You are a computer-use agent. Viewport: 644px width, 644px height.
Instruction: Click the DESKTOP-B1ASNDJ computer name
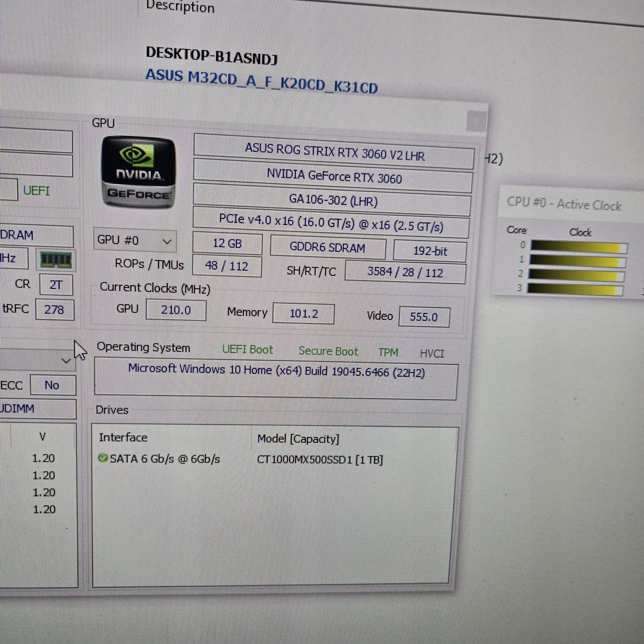pyautogui.click(x=211, y=56)
